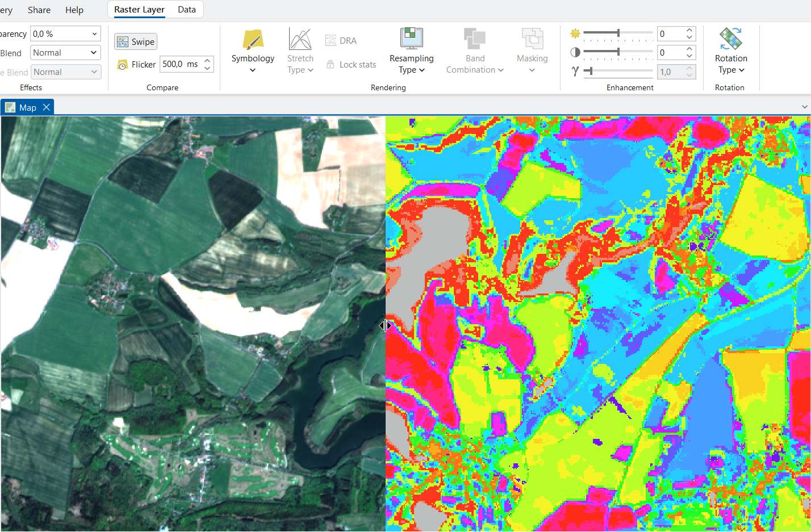811x532 pixels.
Task: Open the Symbology tool
Action: click(x=253, y=40)
